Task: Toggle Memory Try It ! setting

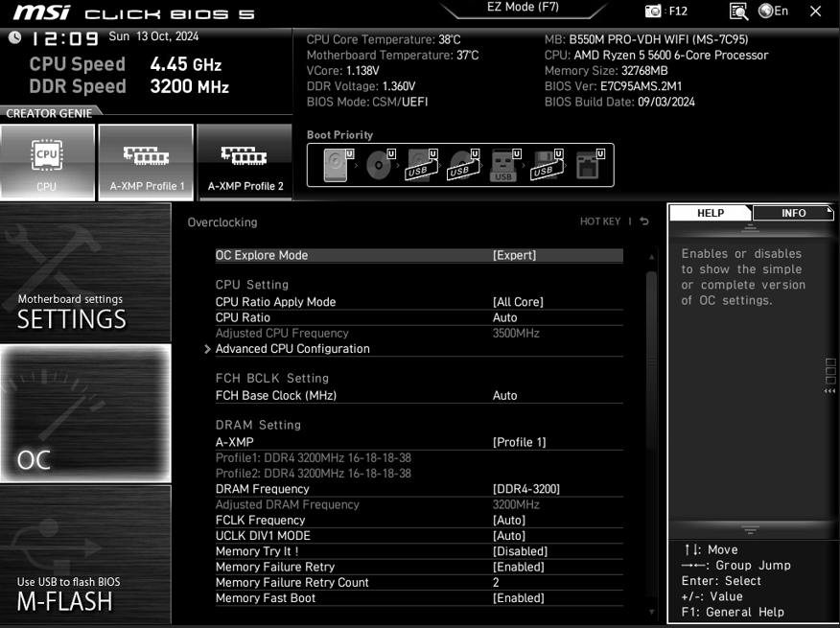Action: point(419,551)
